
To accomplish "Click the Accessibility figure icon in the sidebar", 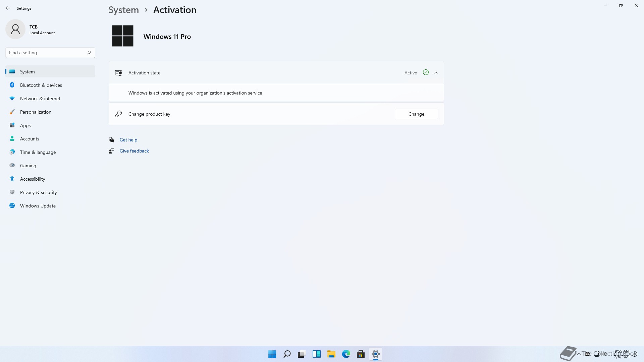I will [x=12, y=179].
